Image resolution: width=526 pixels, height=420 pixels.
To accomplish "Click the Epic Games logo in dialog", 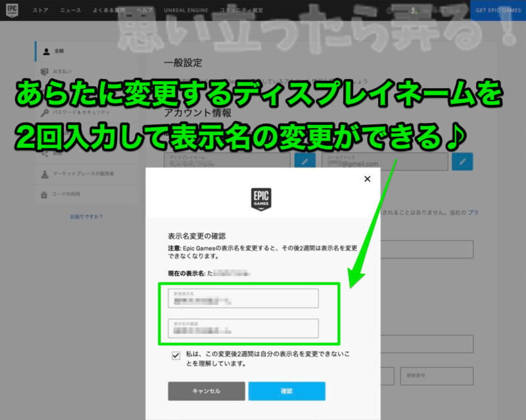I will 261,199.
